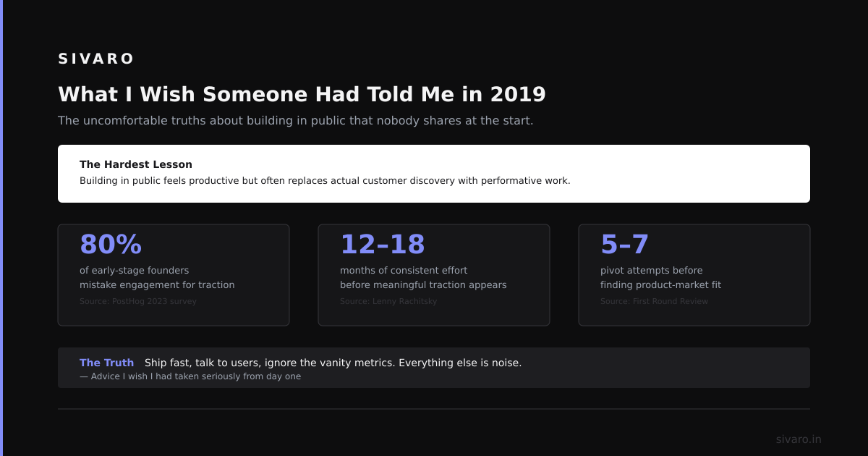Click the subtitle about building in public
Image resolution: width=868 pixels, height=456 pixels.
pos(295,120)
